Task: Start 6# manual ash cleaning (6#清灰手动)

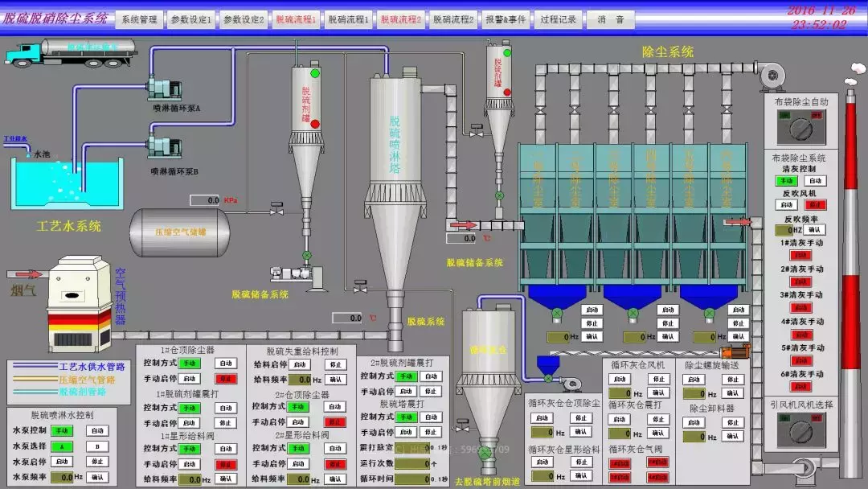Action: pos(800,387)
